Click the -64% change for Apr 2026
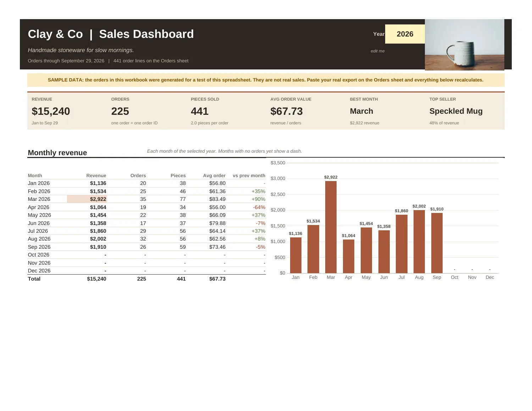 259,207
